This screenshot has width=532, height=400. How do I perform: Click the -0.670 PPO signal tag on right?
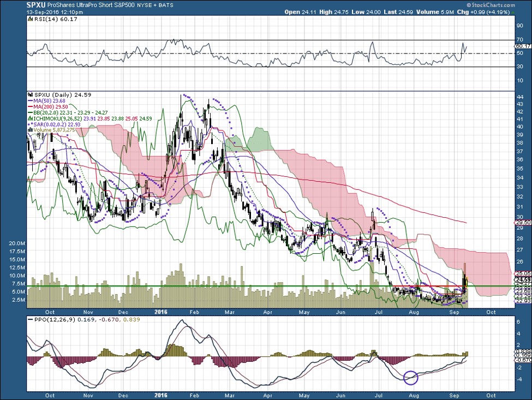tap(523, 360)
